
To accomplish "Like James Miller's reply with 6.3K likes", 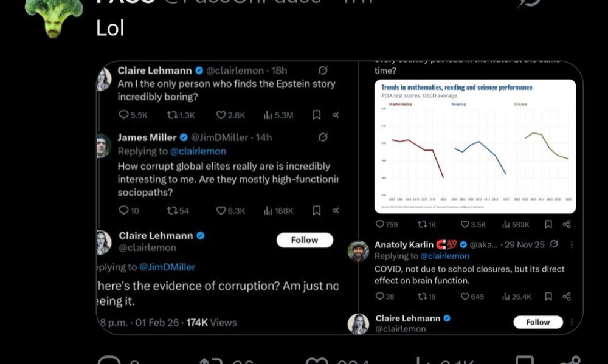I will tap(221, 210).
